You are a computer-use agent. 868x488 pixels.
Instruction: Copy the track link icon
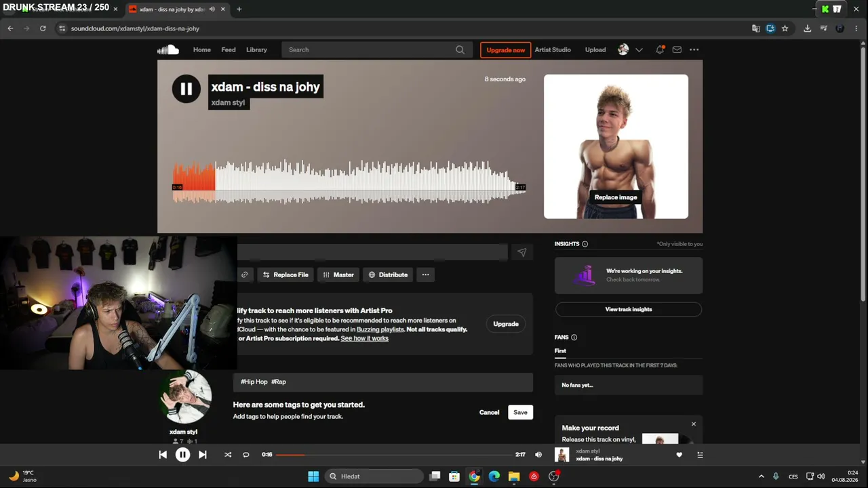244,274
